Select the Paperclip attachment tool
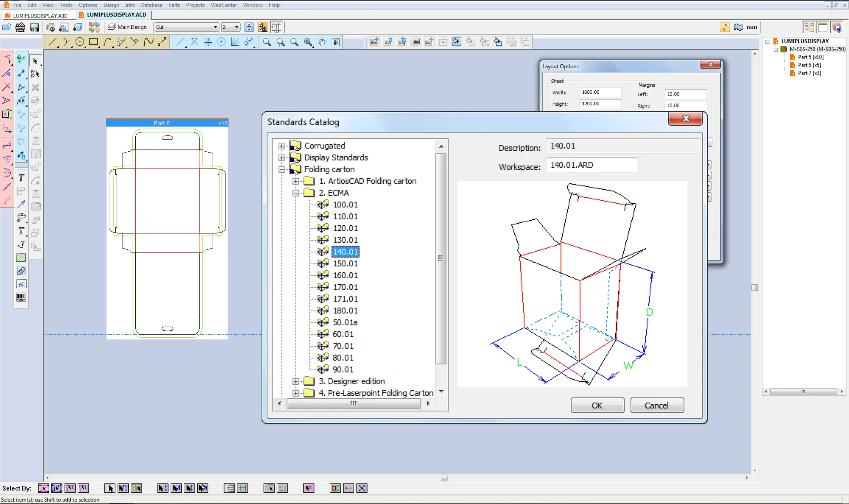Screen dimensions: 849x504 [x=22, y=270]
